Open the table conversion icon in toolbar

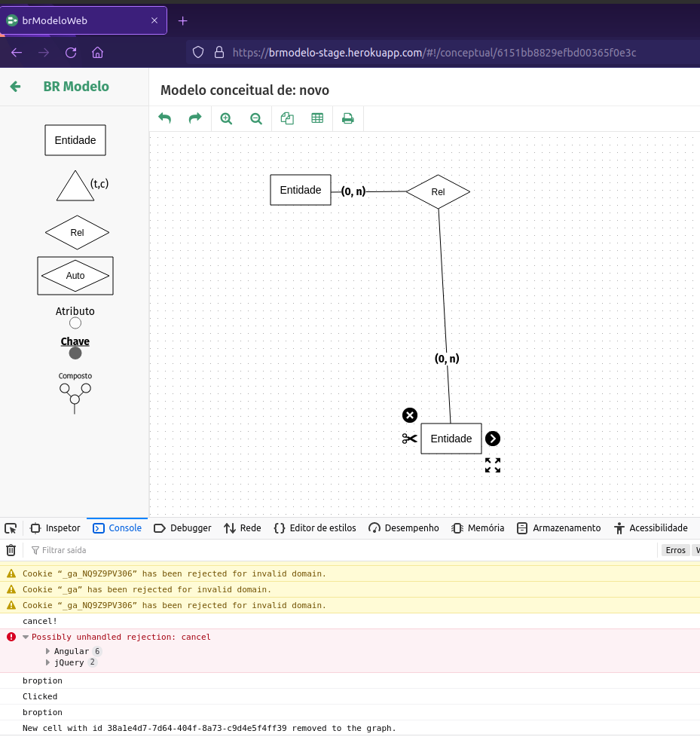(x=317, y=118)
